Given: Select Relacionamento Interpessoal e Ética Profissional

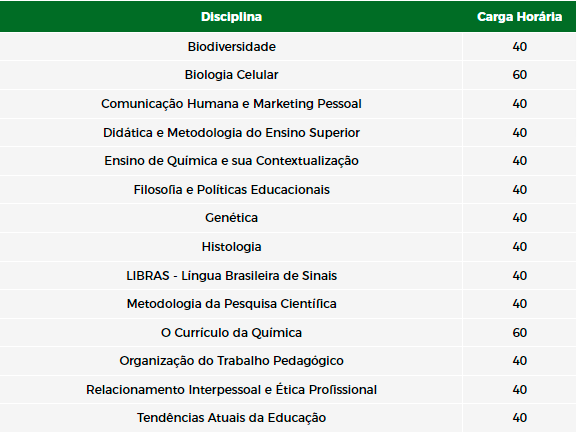Looking at the screenshot, I should (231, 390).
